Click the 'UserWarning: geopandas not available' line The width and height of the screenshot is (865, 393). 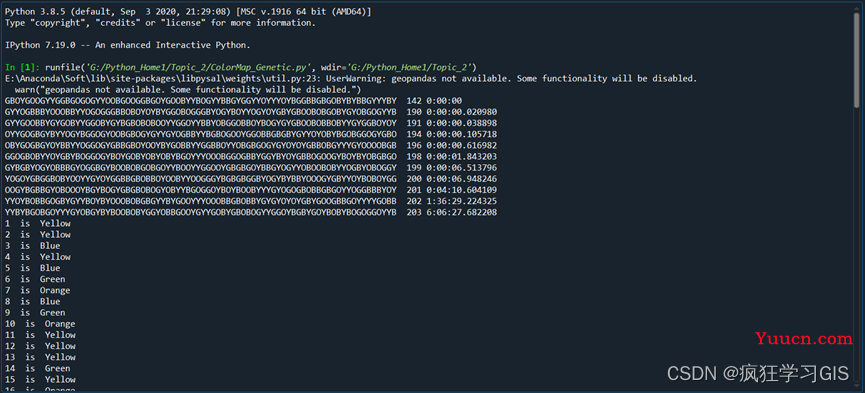pos(351,78)
